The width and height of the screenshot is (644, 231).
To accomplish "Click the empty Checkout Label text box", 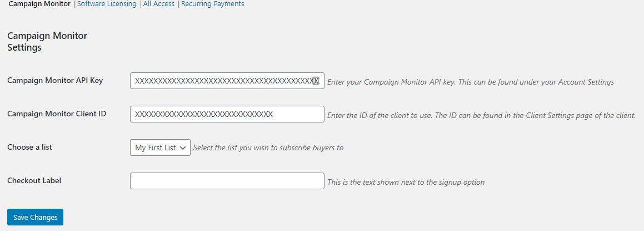I will click(227, 181).
